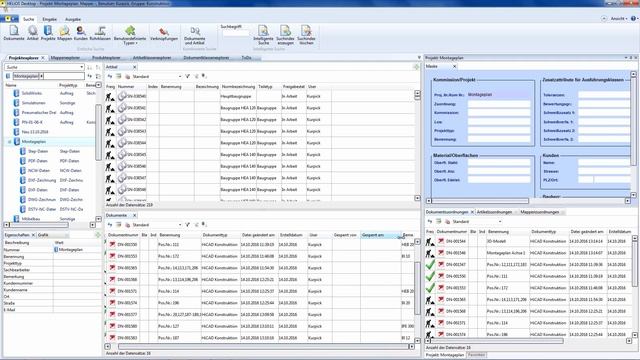Click the filter icon in Artikel toolbar

point(187,76)
